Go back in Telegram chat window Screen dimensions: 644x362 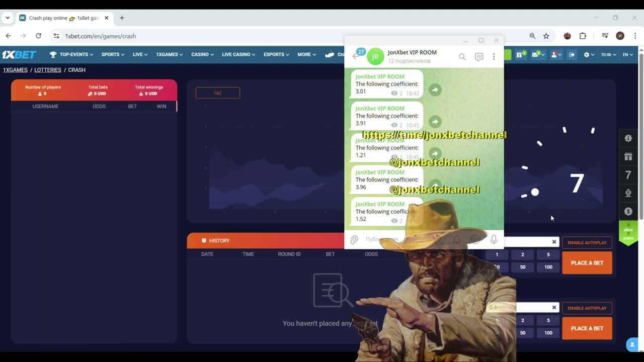356,56
